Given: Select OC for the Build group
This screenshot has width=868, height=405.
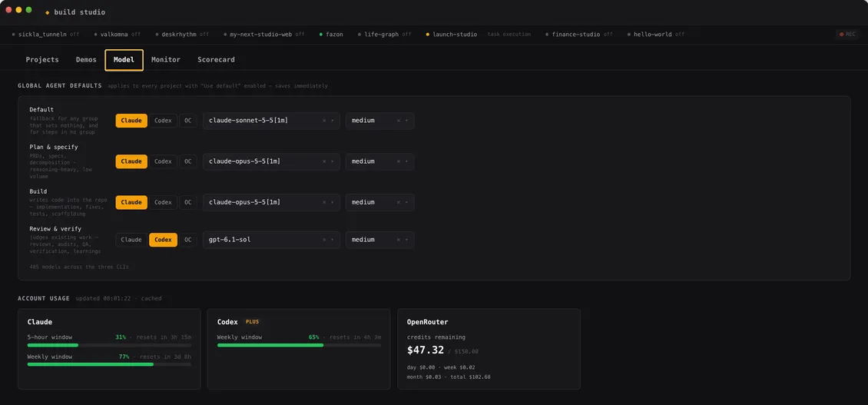Looking at the screenshot, I should pos(187,202).
